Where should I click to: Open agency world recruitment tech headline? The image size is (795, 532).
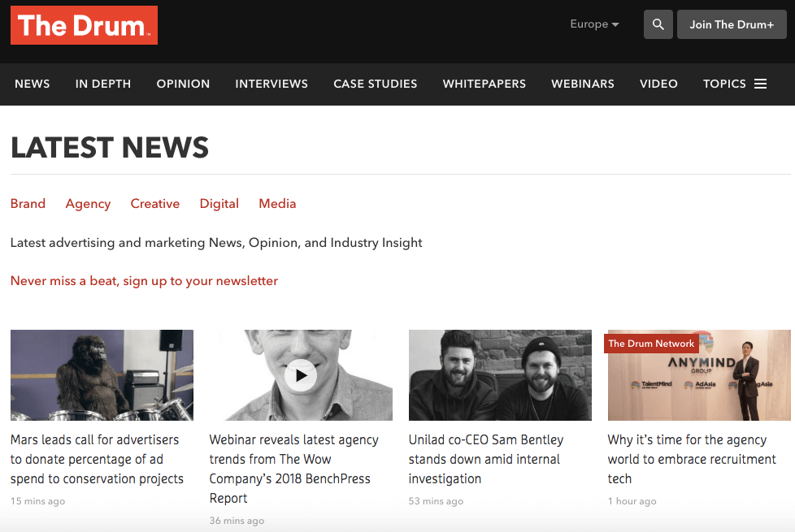(x=692, y=459)
